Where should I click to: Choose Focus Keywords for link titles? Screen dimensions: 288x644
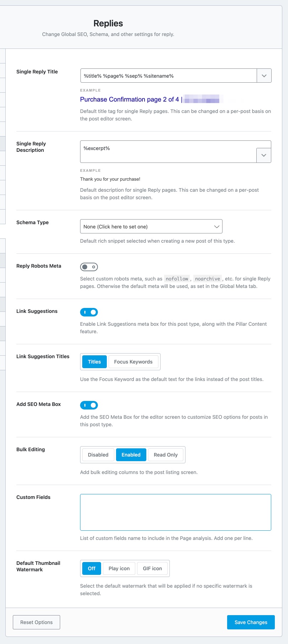[133, 362]
